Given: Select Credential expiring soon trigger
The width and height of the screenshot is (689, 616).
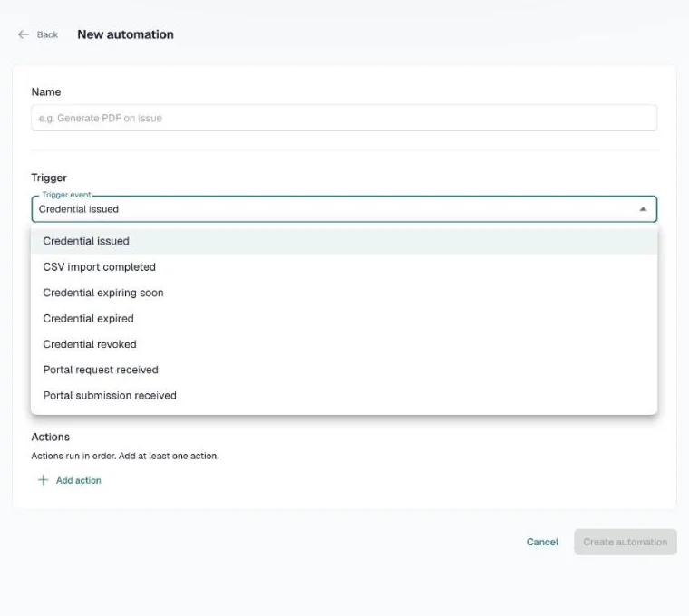Looking at the screenshot, I should pos(344,293).
